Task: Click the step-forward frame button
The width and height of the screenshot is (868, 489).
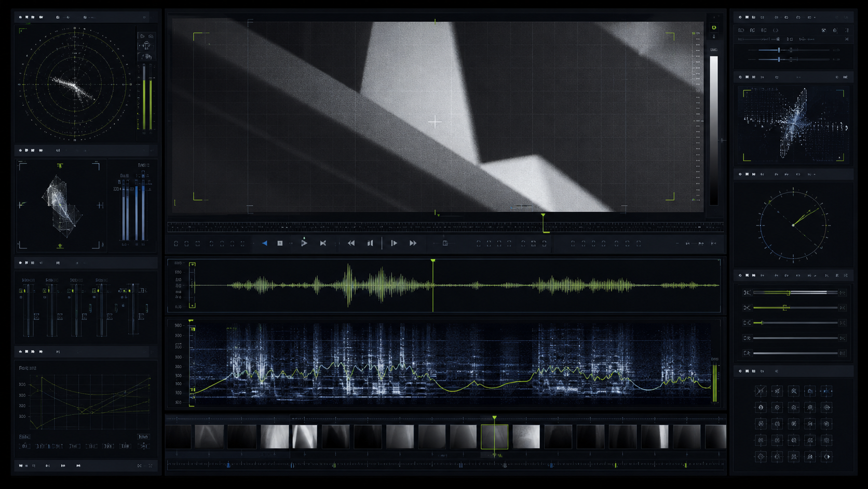Action: click(394, 243)
